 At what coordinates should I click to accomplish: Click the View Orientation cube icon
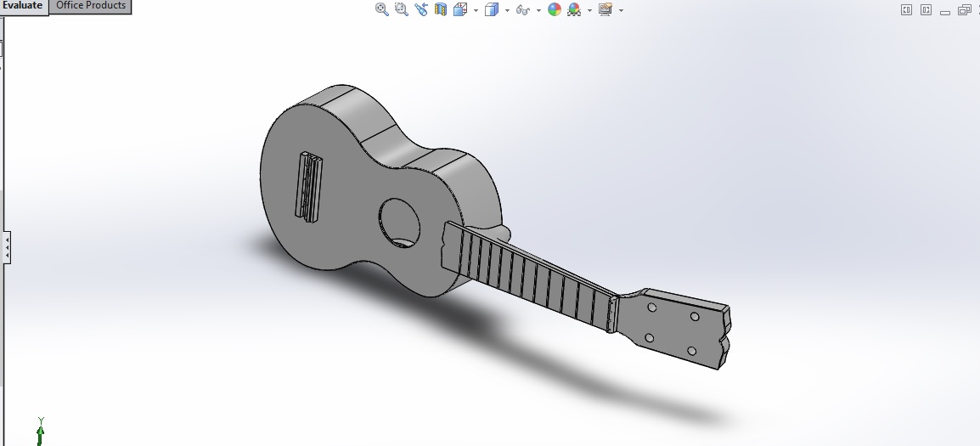click(x=460, y=9)
